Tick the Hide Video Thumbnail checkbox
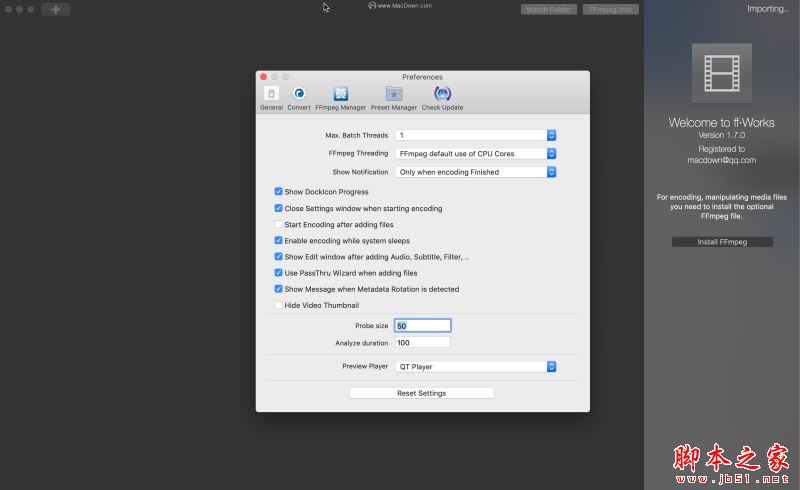 [x=278, y=305]
